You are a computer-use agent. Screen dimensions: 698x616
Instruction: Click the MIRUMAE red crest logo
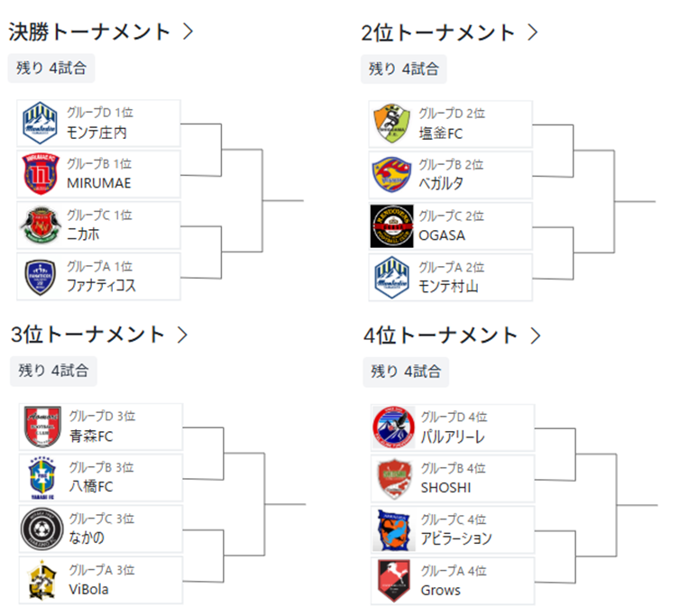(x=40, y=175)
